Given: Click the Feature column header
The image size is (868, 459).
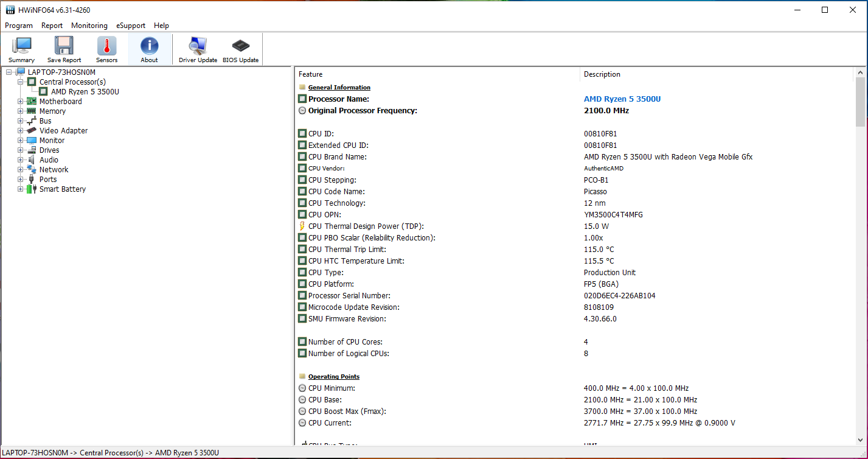Looking at the screenshot, I should 311,74.
